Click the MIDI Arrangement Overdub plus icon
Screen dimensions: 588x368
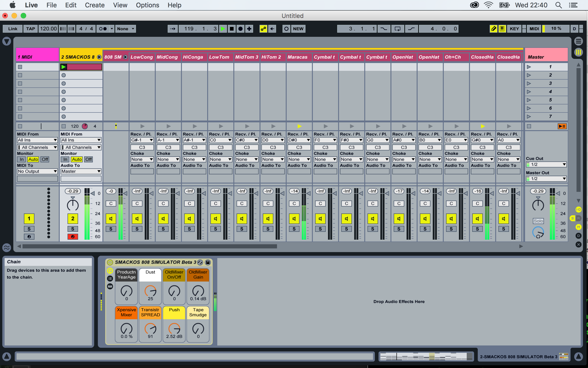(249, 29)
